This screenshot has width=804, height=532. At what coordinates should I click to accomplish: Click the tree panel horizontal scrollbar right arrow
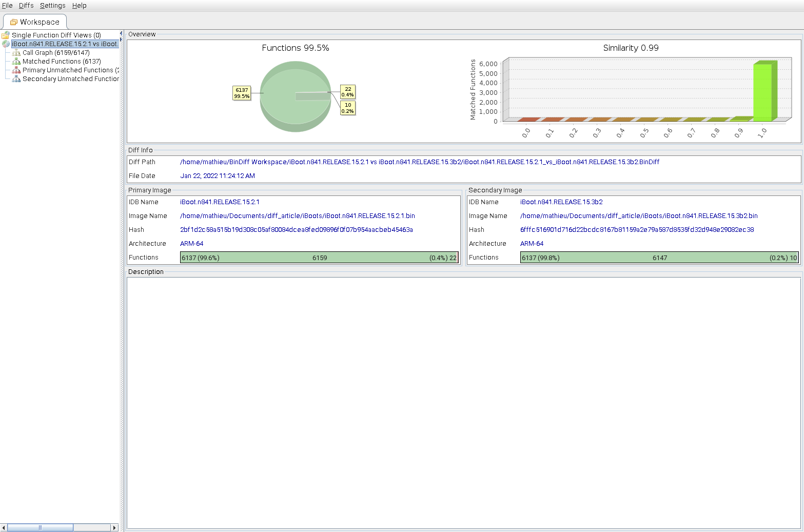click(x=114, y=527)
